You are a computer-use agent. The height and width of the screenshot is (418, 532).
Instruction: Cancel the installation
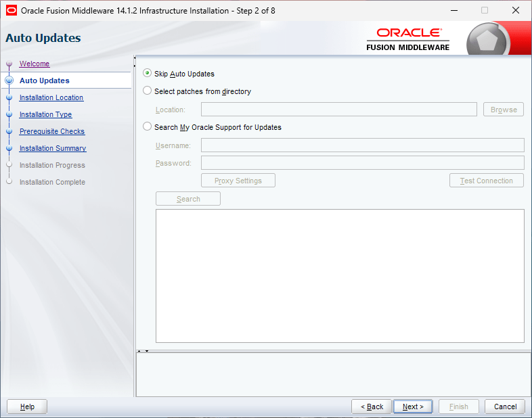(505, 407)
